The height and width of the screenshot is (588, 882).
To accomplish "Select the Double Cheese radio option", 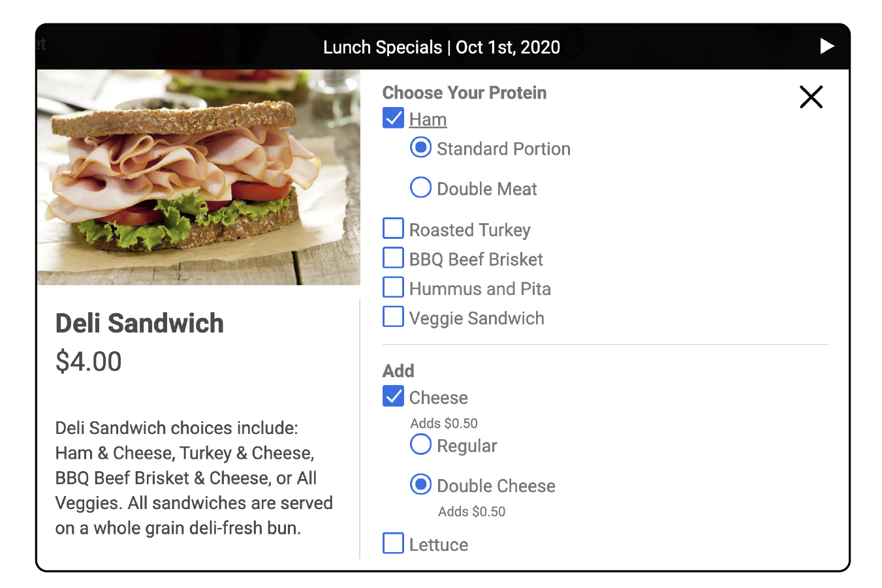I will coord(420,484).
